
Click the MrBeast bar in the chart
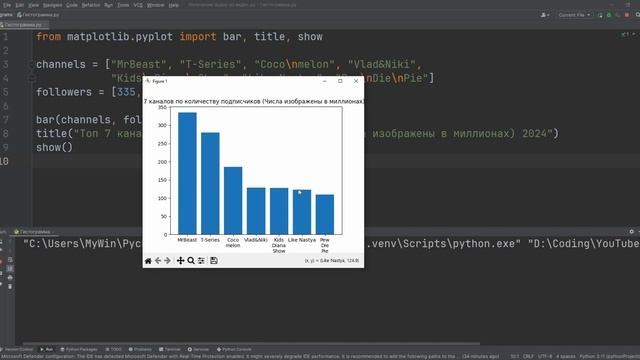coord(187,173)
